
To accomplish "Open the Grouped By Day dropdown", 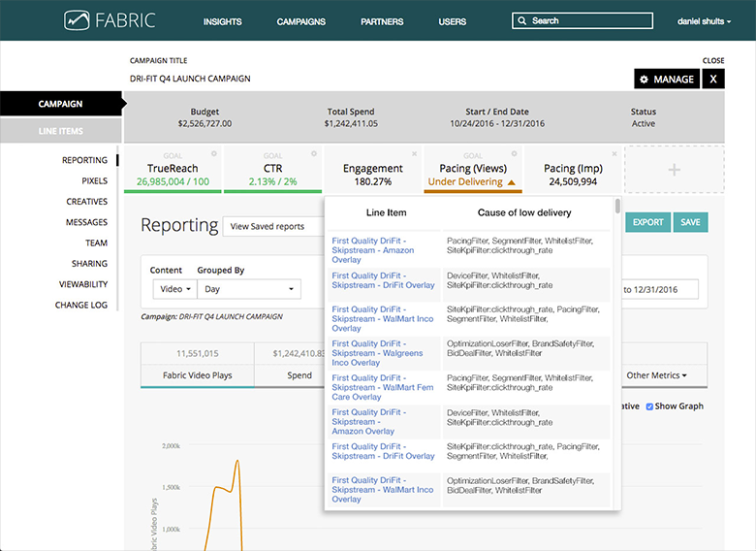I will click(249, 289).
